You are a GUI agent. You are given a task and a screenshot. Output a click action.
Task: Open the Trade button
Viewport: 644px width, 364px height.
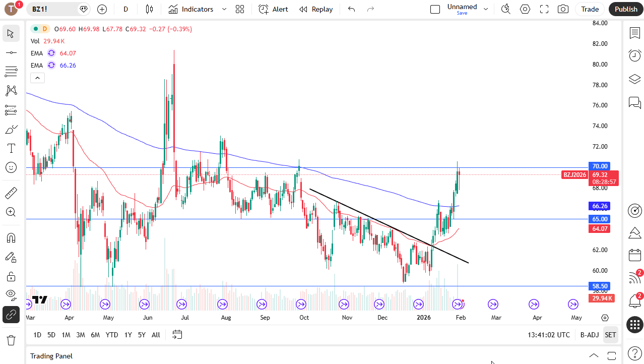click(x=590, y=9)
